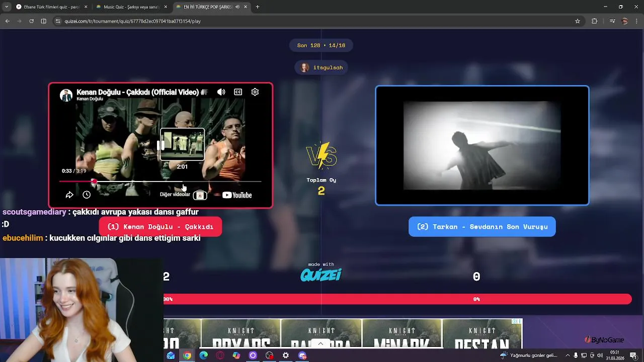Viewport: 644px width, 362px height.
Task: Share the Kenan Doğulu video
Action: [x=69, y=195]
